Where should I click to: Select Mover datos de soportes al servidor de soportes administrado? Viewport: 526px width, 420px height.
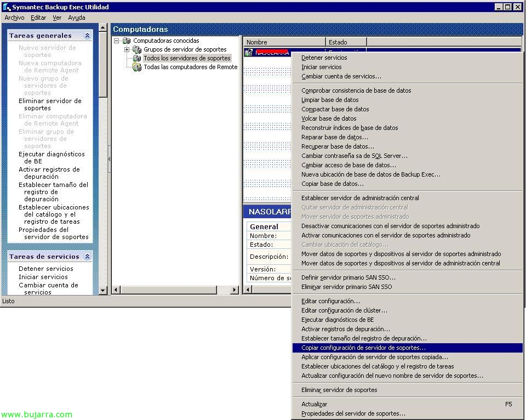(407, 254)
